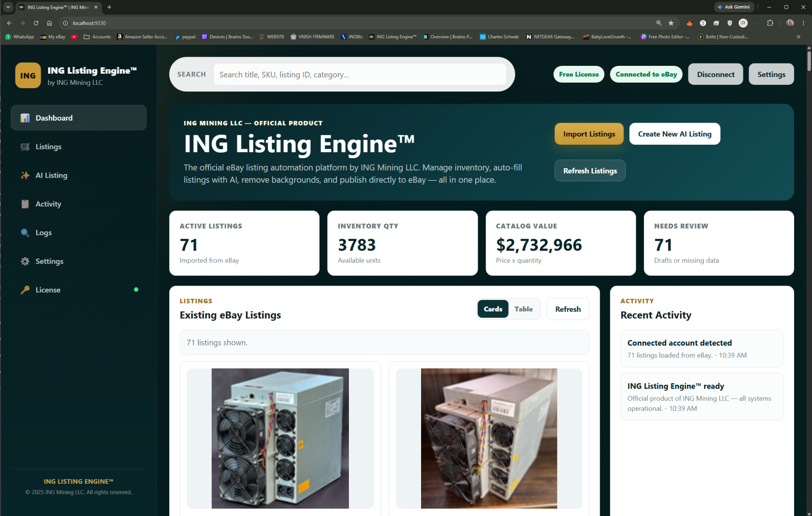Switch listings view to Table
The height and width of the screenshot is (516, 812).
pyautogui.click(x=523, y=309)
